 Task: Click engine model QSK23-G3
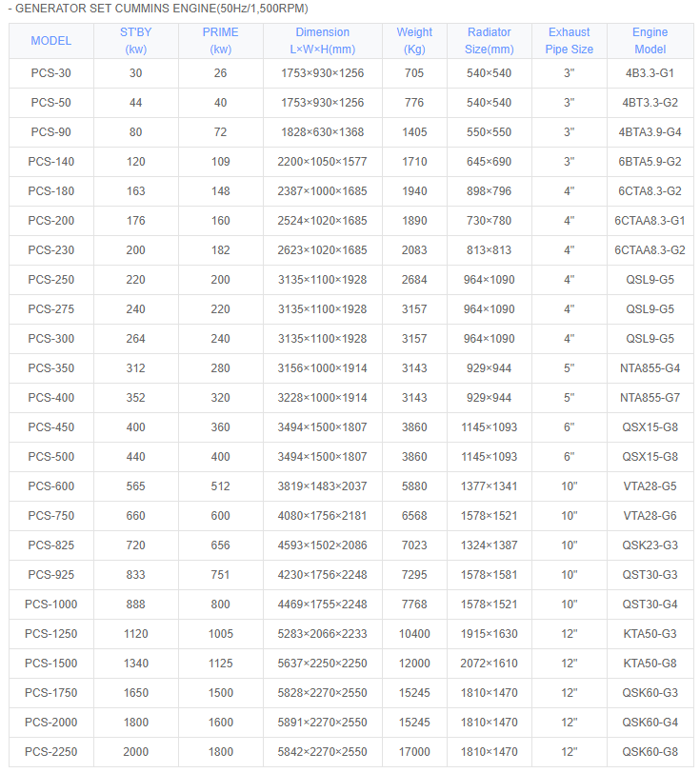[x=650, y=545]
